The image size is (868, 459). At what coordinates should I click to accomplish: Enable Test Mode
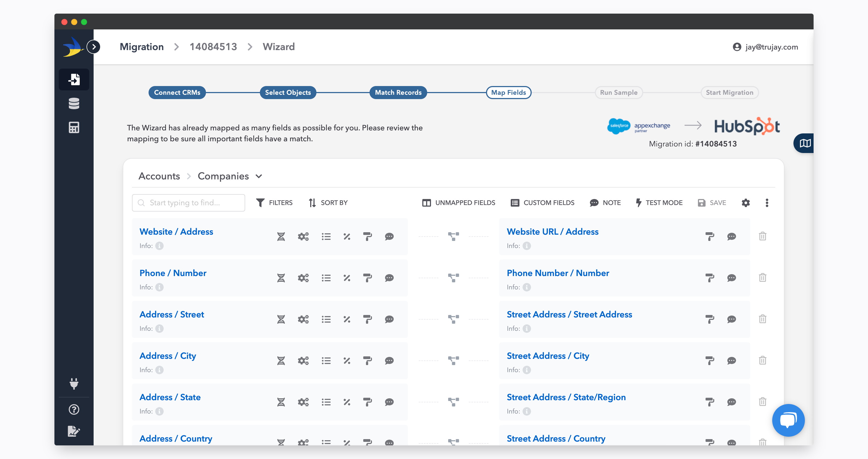659,202
